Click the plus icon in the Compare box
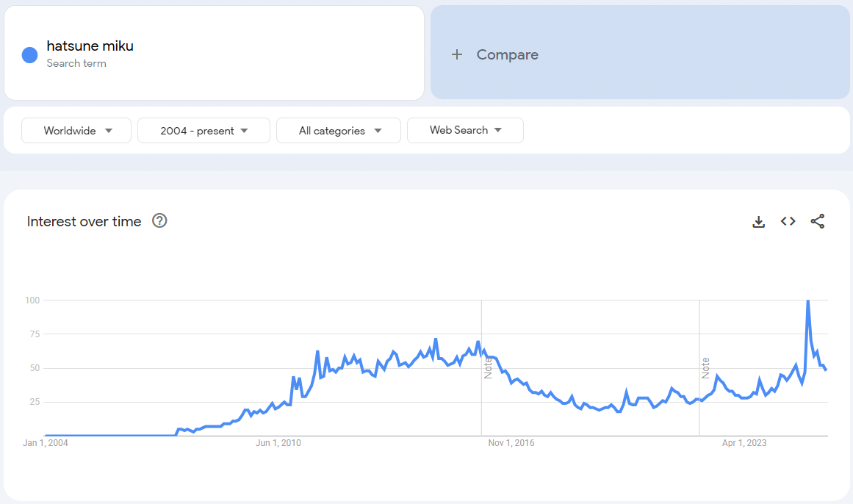Viewport: 853px width, 504px height. pos(457,54)
